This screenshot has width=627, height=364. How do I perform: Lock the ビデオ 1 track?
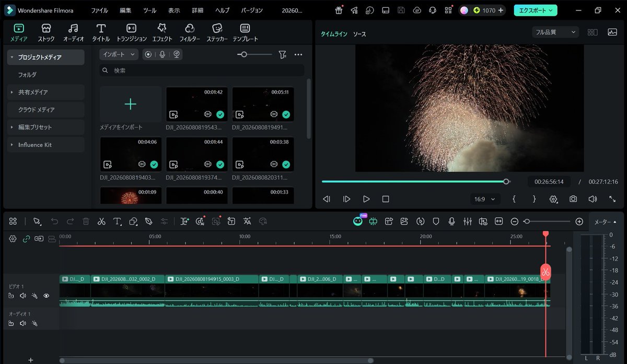pos(11,296)
